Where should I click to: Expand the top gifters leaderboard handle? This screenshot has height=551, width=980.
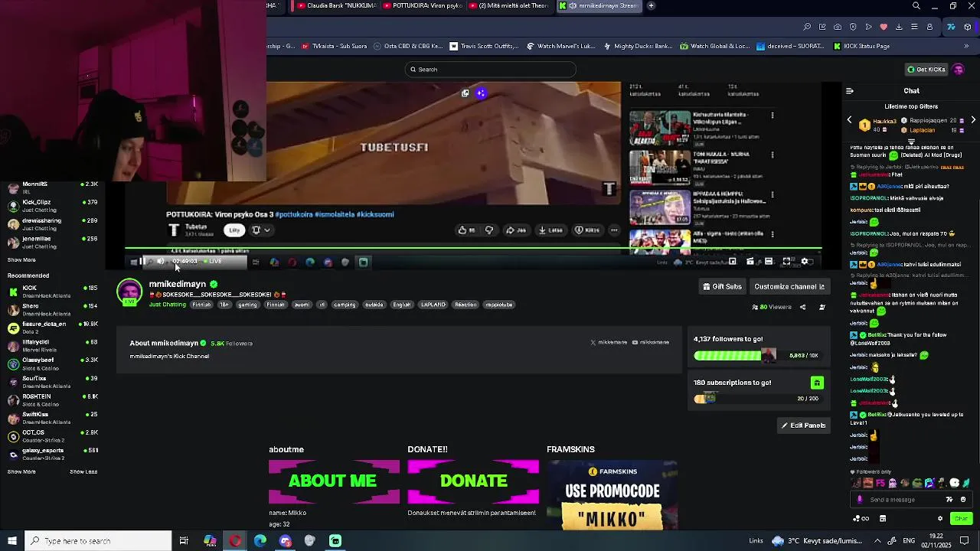(x=911, y=142)
